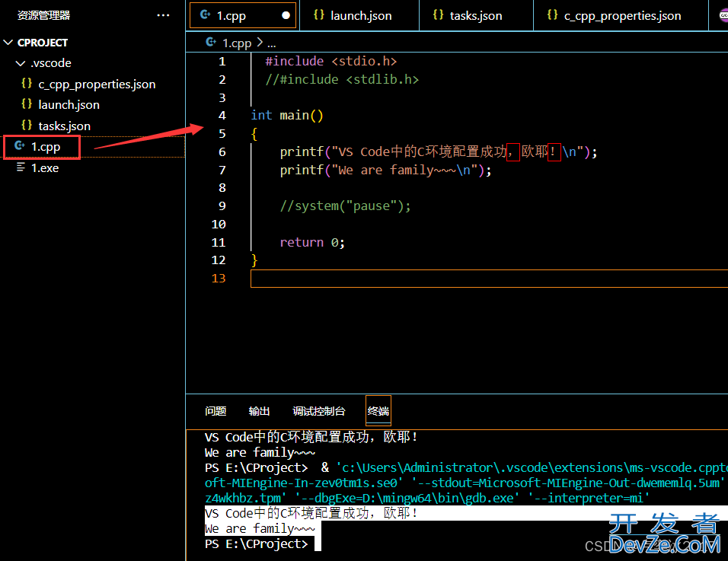Collapse the CPROJECT folder chevron

[8, 42]
